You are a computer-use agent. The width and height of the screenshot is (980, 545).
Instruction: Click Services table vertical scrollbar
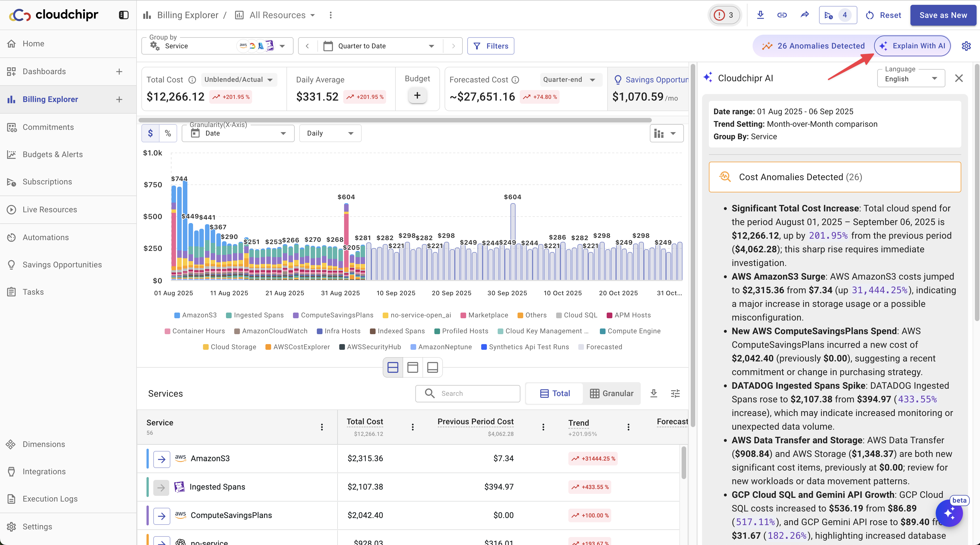coord(684,463)
